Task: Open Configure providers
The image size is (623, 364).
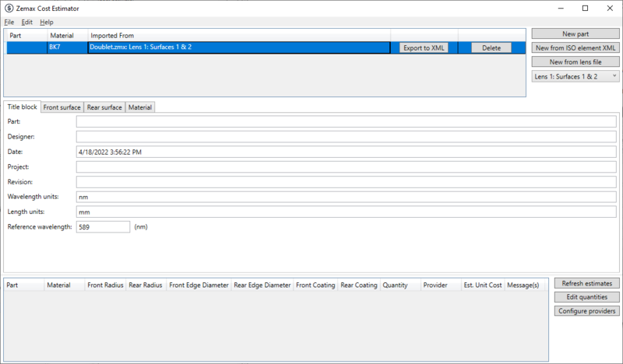Action: click(587, 311)
